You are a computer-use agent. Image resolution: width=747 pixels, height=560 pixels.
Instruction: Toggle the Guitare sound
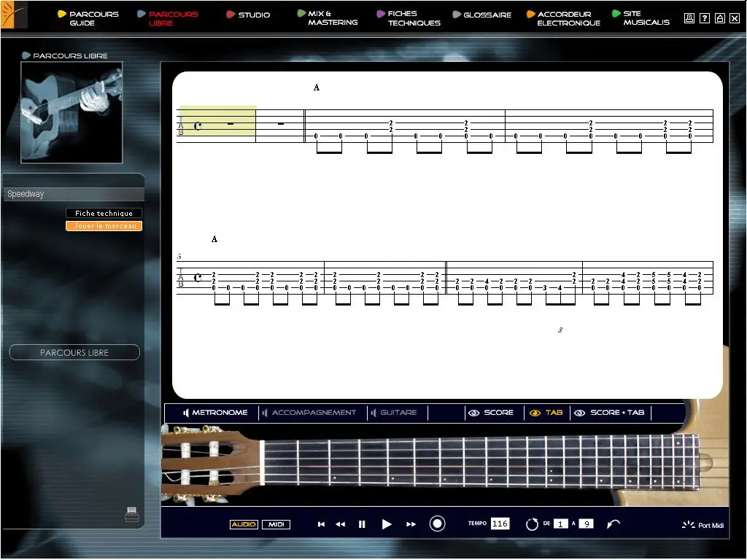pyautogui.click(x=394, y=413)
